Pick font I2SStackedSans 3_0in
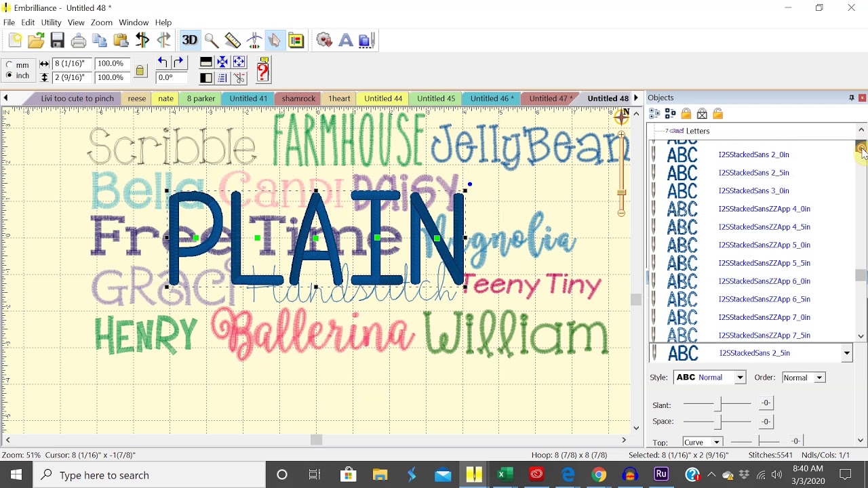 click(753, 191)
